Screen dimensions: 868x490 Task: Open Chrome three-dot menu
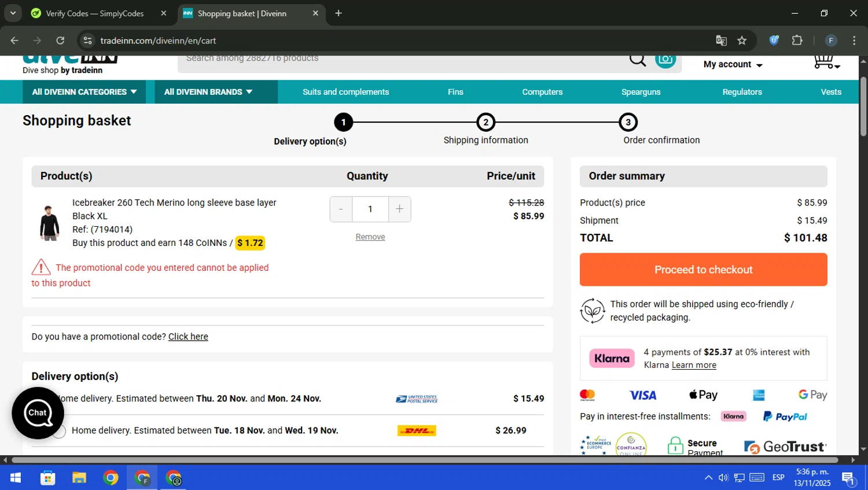854,40
